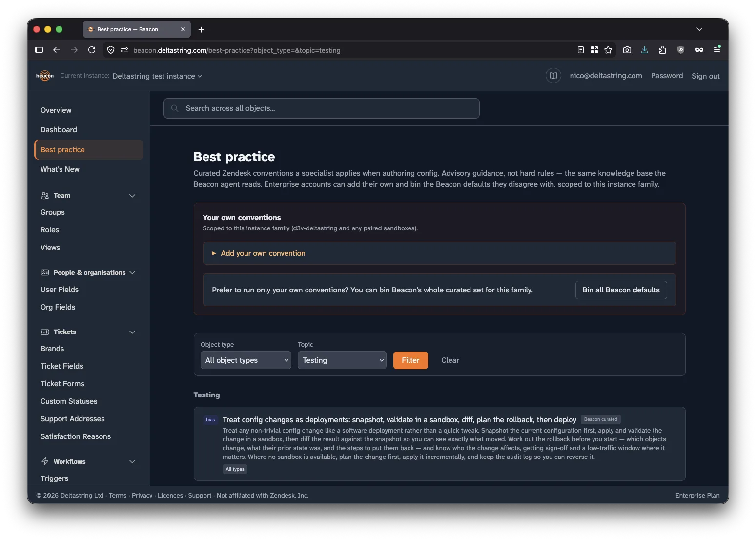756x540 pixels.
Task: Open list all tabs chevron in tab bar
Action: click(x=699, y=29)
